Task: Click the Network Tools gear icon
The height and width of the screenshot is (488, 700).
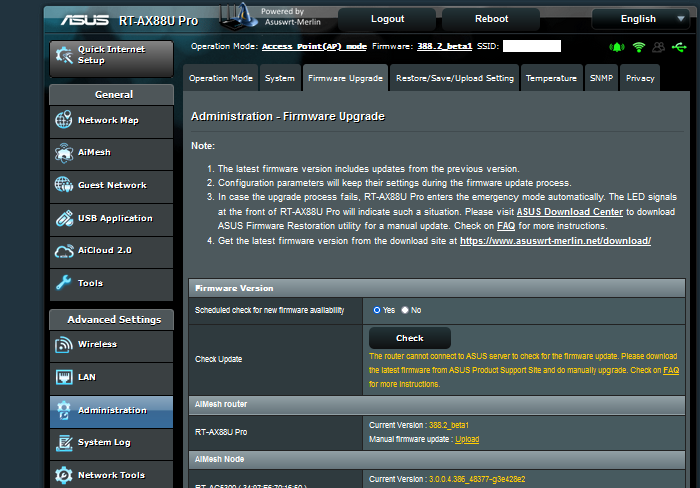Action: [64, 475]
